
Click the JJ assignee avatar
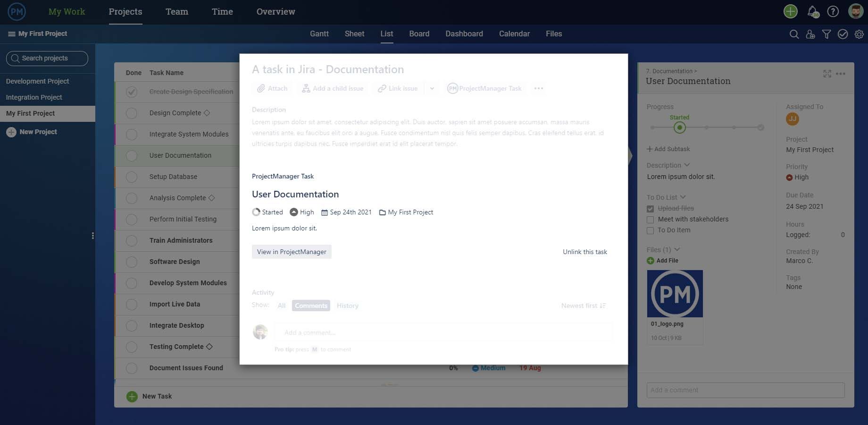click(793, 119)
